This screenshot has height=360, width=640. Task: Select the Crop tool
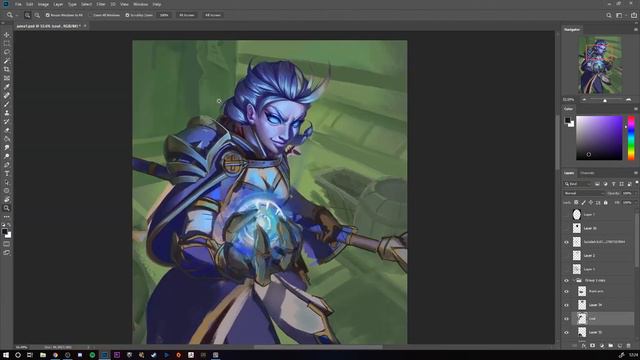tap(7, 69)
